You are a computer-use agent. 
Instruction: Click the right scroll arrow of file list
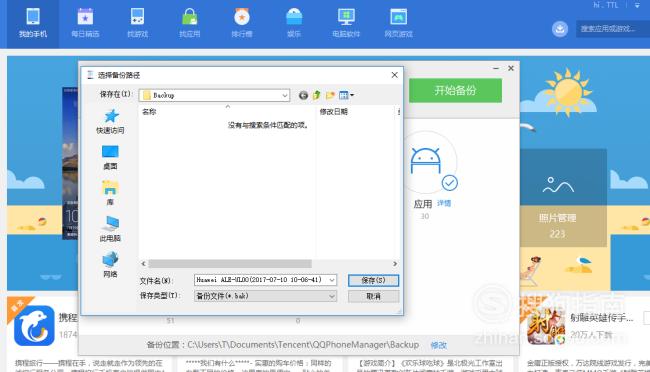click(x=395, y=264)
